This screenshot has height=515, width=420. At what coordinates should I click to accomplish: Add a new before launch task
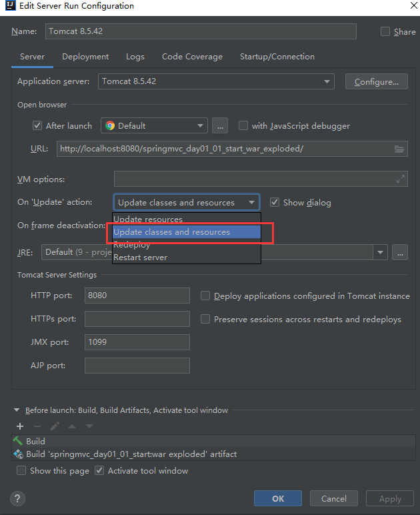click(x=20, y=426)
